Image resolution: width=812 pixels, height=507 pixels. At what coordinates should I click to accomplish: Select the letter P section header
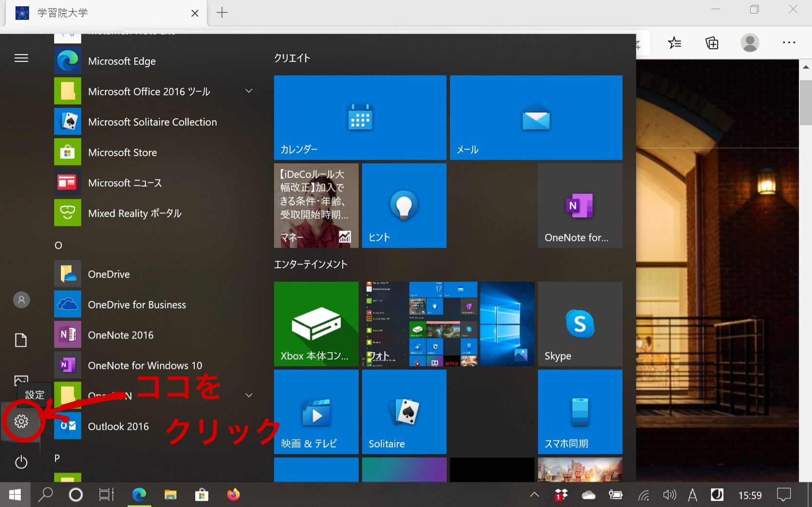pos(57,458)
